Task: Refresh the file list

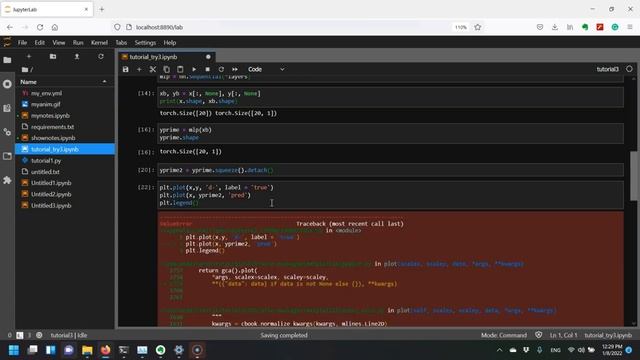Action: pos(101,56)
